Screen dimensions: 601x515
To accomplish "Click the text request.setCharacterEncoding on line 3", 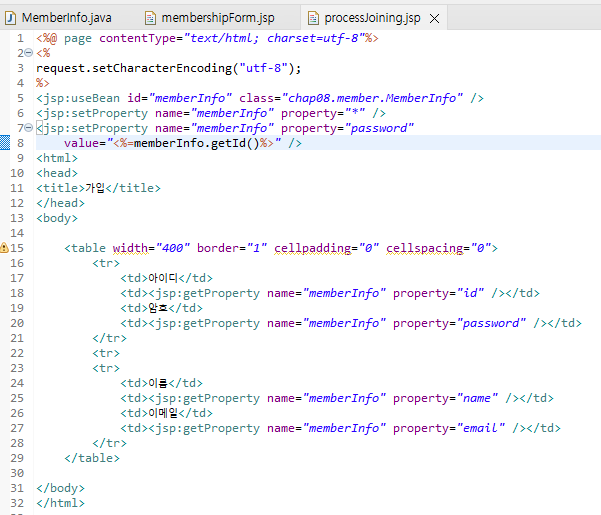I will pyautogui.click(x=134, y=68).
